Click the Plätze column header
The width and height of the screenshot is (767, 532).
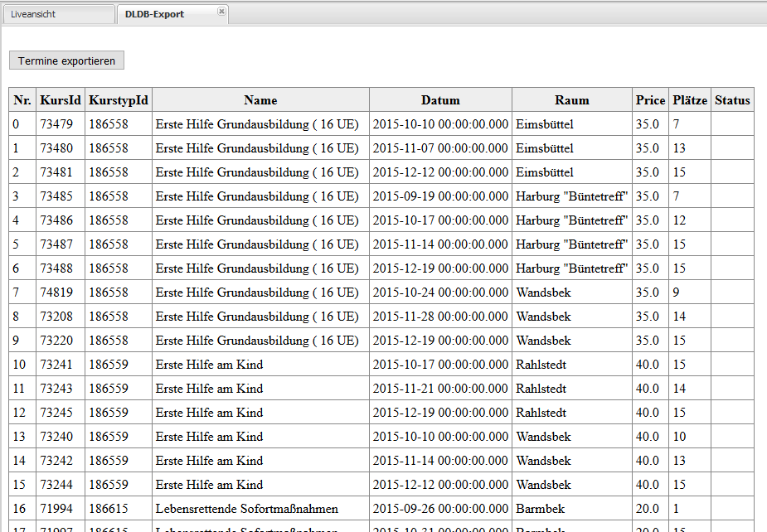point(690,100)
